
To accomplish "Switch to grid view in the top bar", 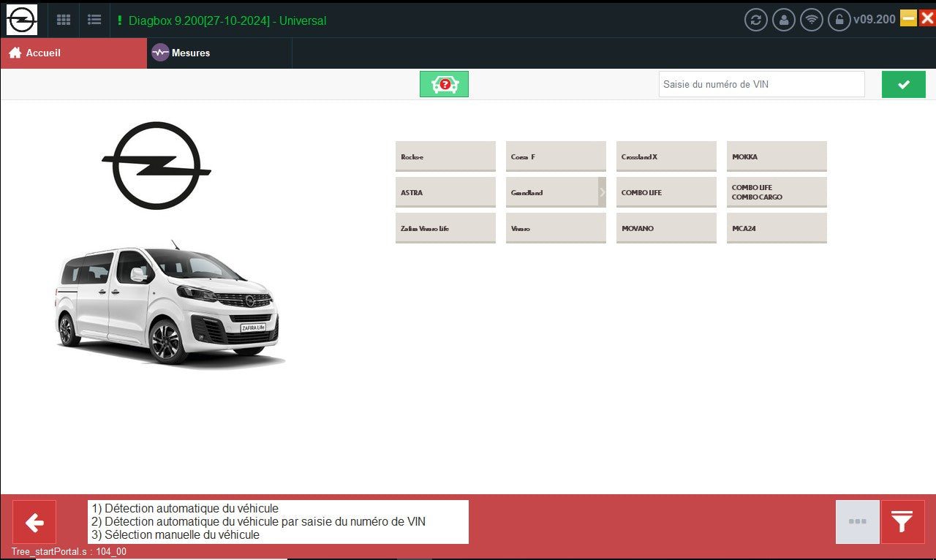I will [x=64, y=20].
